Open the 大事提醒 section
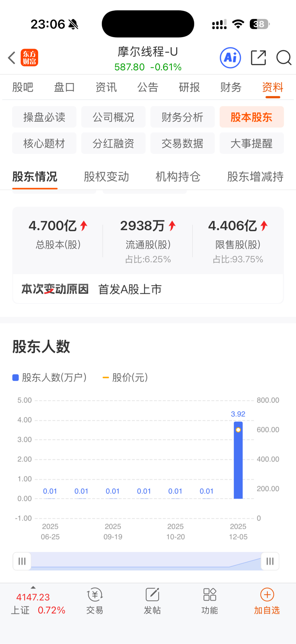The width and height of the screenshot is (296, 644). click(x=252, y=143)
